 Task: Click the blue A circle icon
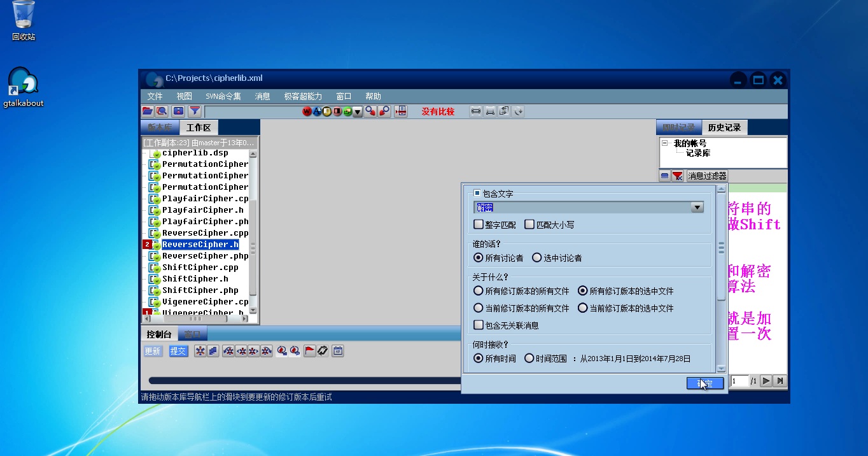318,111
